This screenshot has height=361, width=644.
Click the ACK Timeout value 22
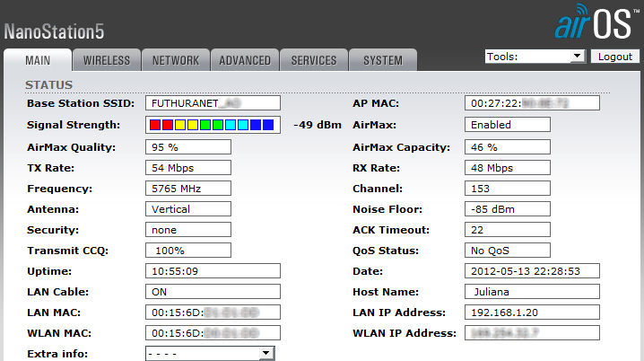pos(508,229)
